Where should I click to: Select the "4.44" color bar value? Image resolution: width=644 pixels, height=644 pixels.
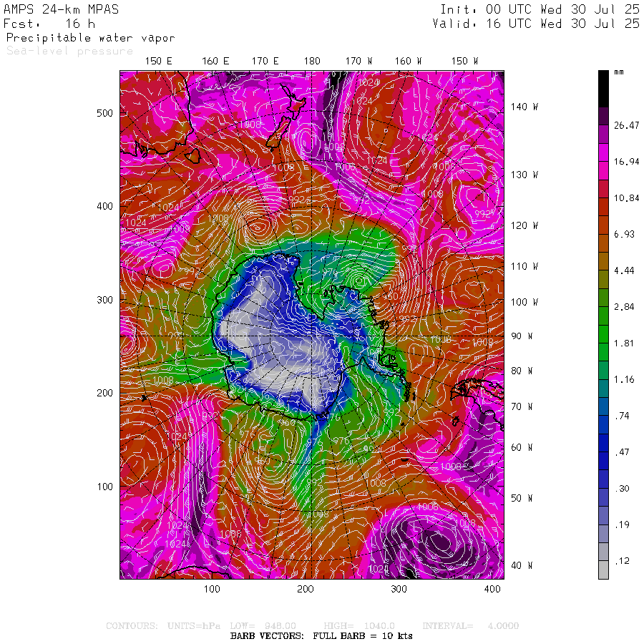point(624,270)
